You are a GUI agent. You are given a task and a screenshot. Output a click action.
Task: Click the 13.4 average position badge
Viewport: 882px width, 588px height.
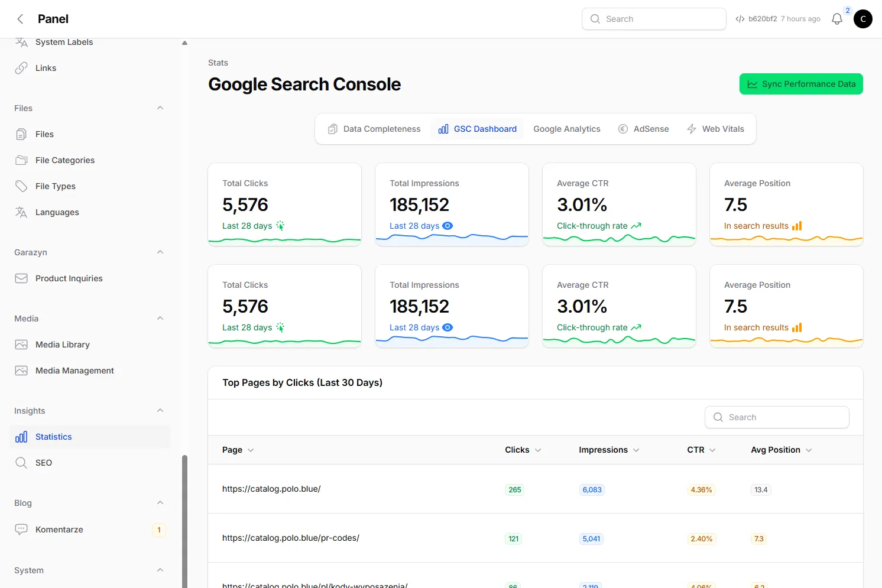coord(761,489)
